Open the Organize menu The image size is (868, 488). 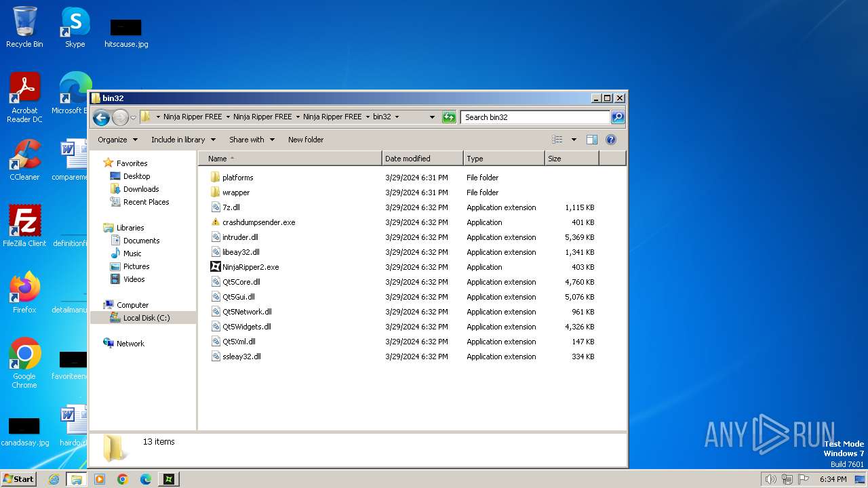pos(117,140)
